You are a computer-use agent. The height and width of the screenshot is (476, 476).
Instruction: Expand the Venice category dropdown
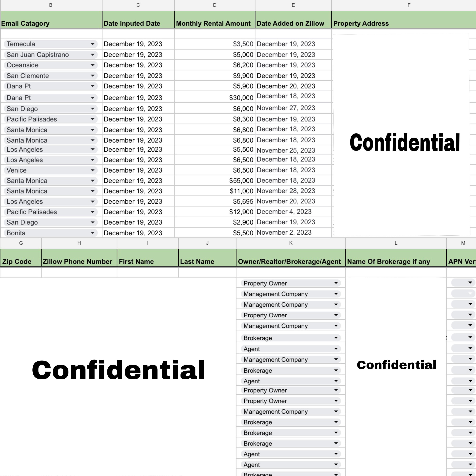pos(92,170)
